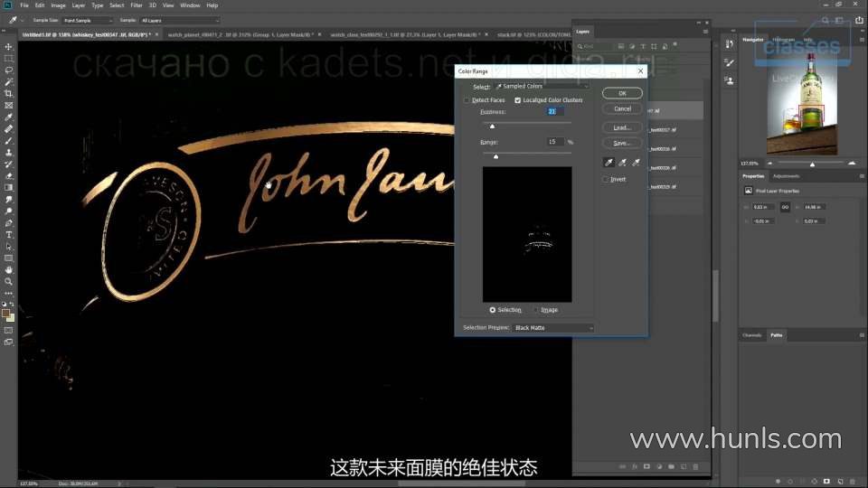Image resolution: width=868 pixels, height=488 pixels.
Task: Click the Add to Sample eyedropper
Action: (x=622, y=162)
